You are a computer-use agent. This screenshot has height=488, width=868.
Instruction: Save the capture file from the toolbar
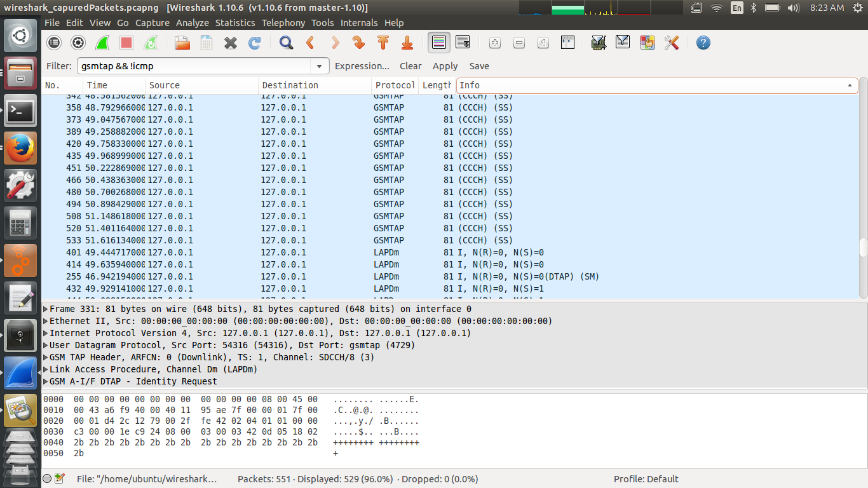(207, 43)
